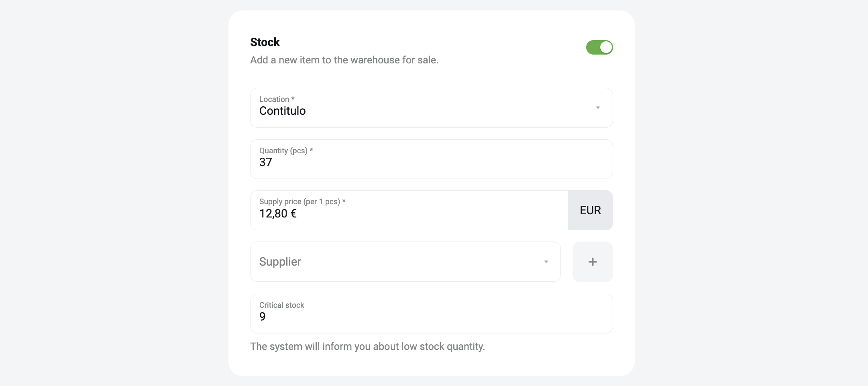The width and height of the screenshot is (868, 386).
Task: Click the EUR currency box
Action: [x=590, y=210]
